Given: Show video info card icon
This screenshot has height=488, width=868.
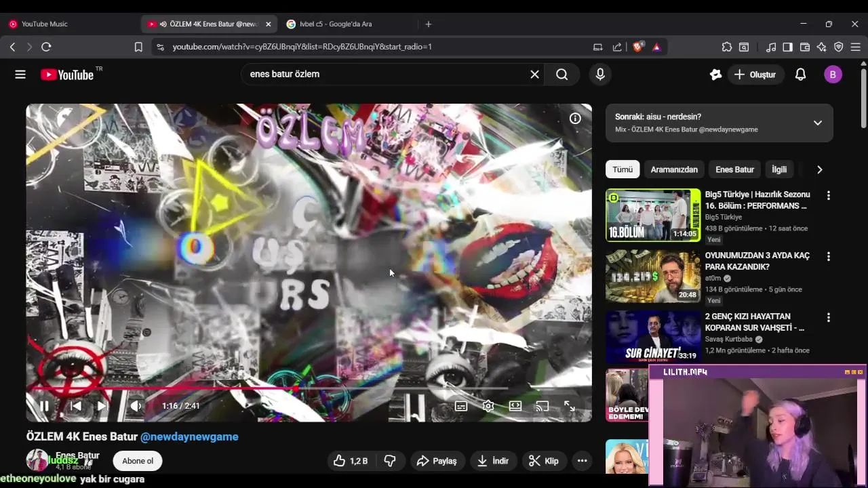Looking at the screenshot, I should pos(575,119).
